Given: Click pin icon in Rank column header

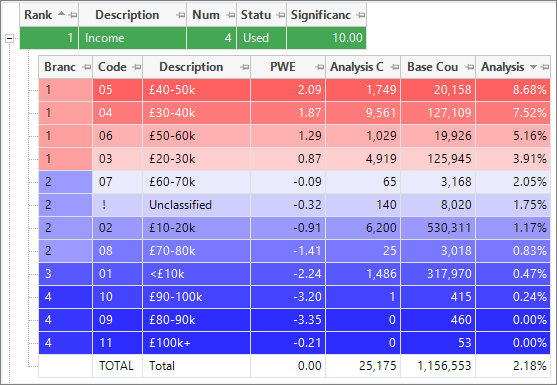Looking at the screenshot, I should pyautogui.click(x=73, y=15).
